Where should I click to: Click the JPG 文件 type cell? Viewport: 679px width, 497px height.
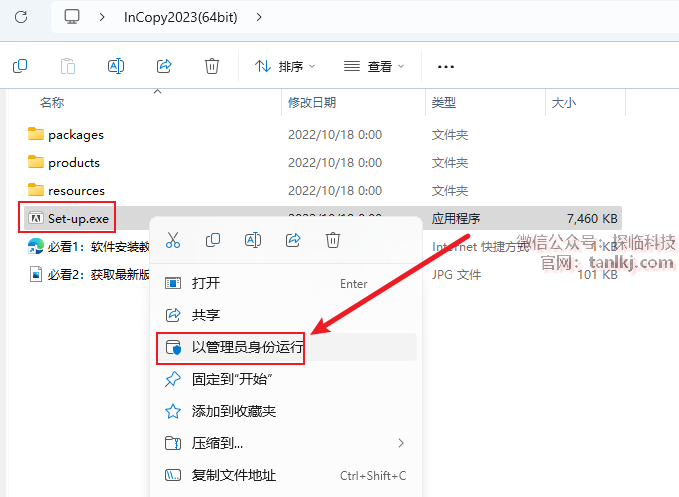click(x=456, y=274)
